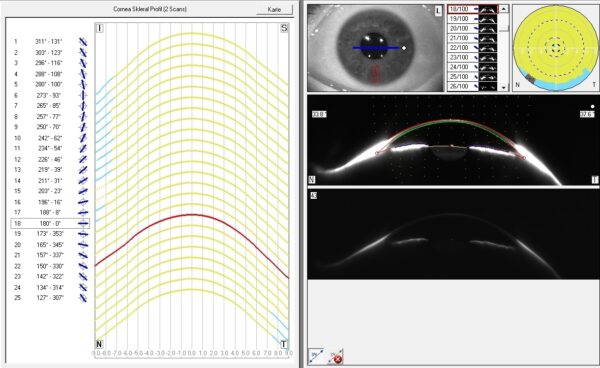
Task: Click the upper Scheimpflug image with green contour
Action: [x=453, y=140]
